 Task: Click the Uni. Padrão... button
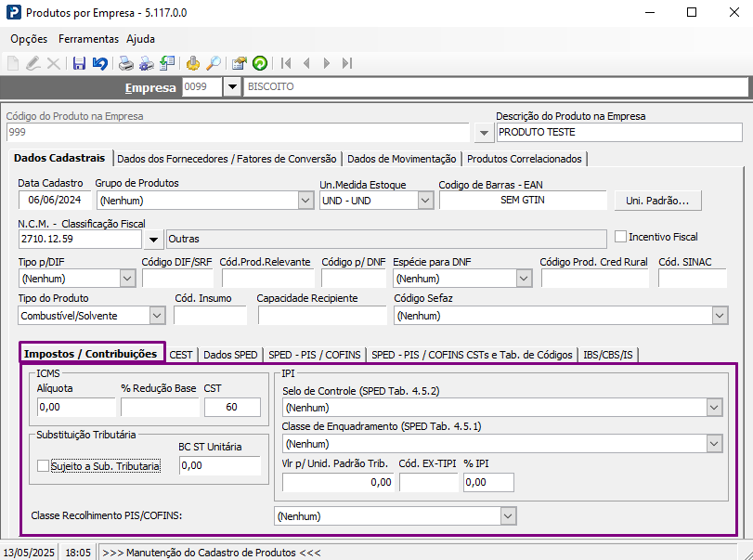click(657, 201)
